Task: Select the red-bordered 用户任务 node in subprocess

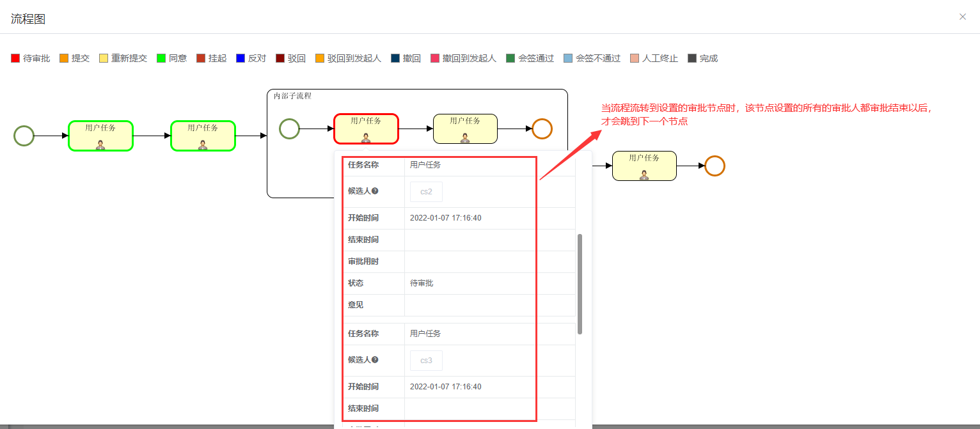Action: 366,129
